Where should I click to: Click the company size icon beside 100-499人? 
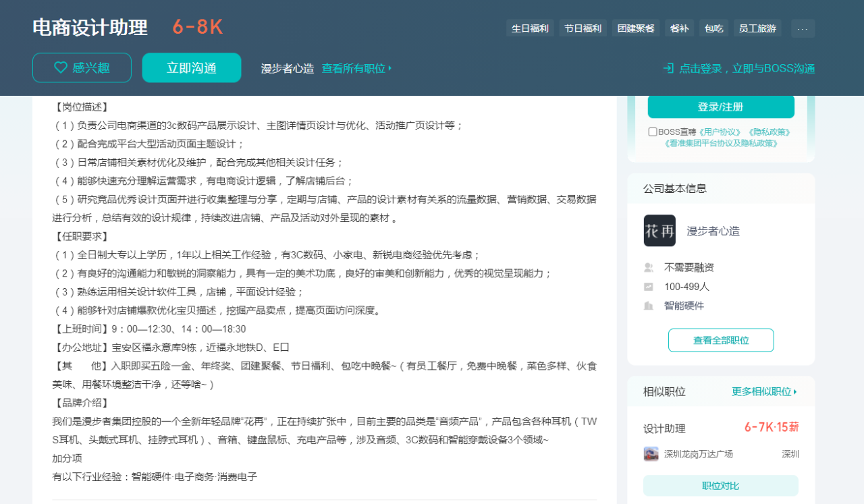649,287
